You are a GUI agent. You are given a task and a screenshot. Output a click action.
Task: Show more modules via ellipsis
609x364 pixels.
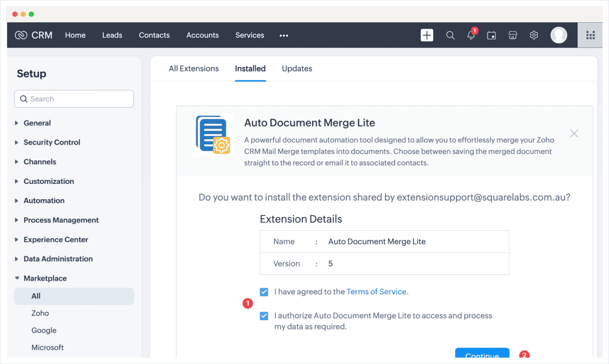(284, 35)
